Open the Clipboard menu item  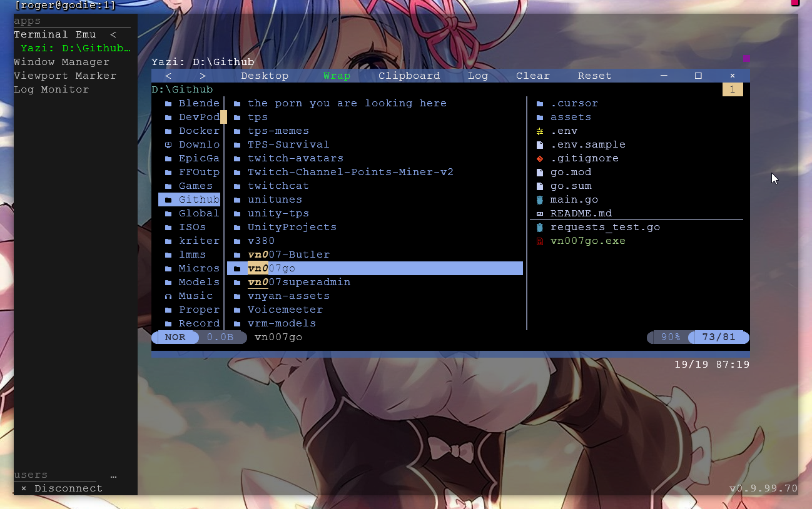pyautogui.click(x=409, y=76)
